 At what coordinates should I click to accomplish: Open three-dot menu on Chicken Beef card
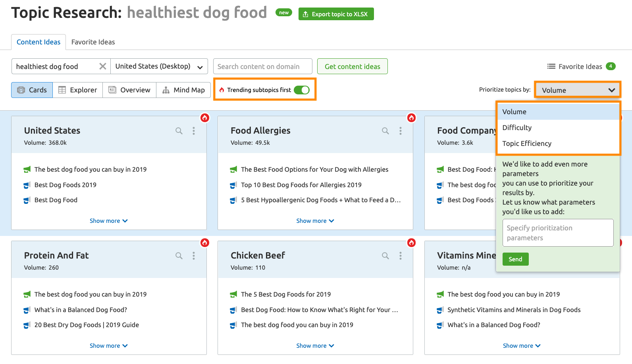coord(400,256)
